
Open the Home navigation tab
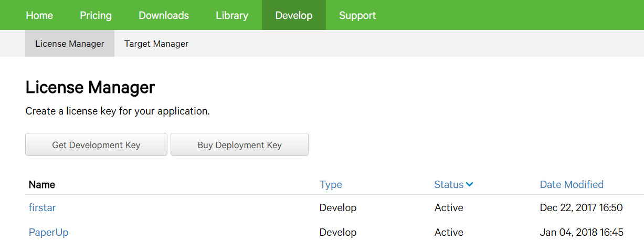tap(39, 15)
